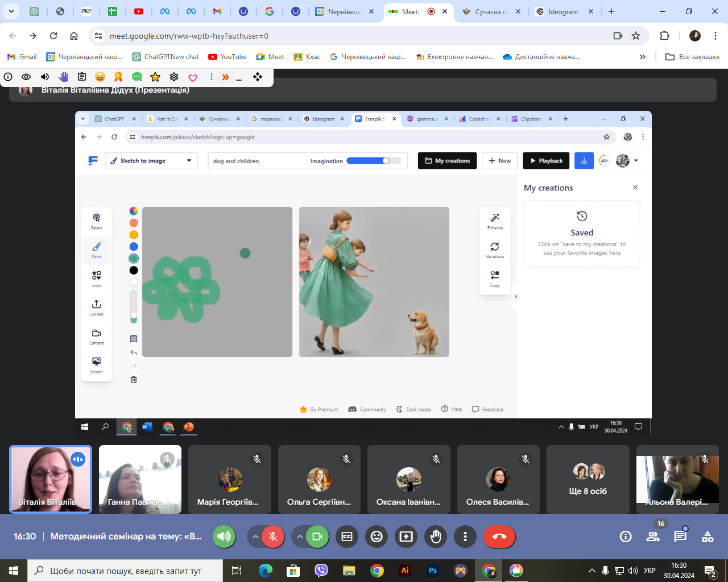Open the Gmail bookmark

(22, 57)
